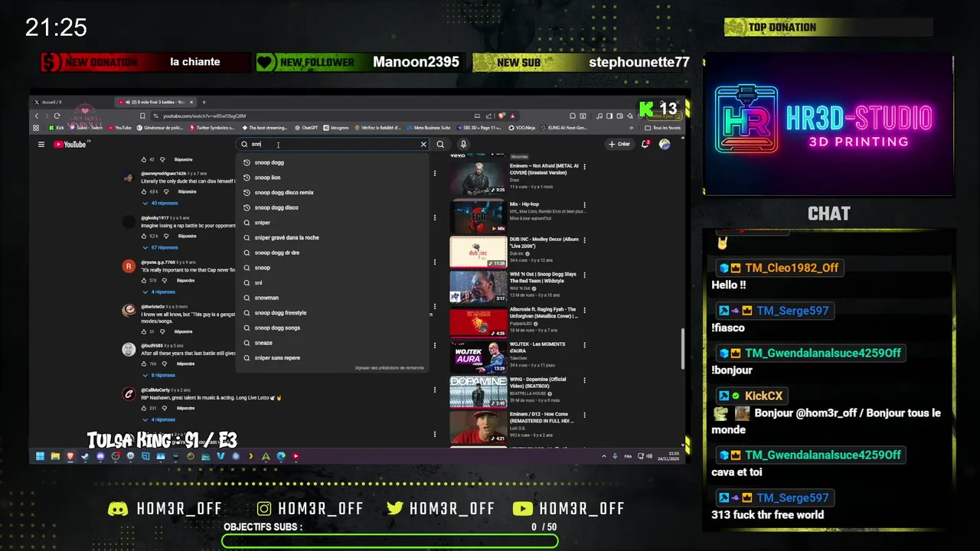The image size is (980, 551).
Task: Expand the '8 réponses' replies thread
Action: [x=159, y=375]
